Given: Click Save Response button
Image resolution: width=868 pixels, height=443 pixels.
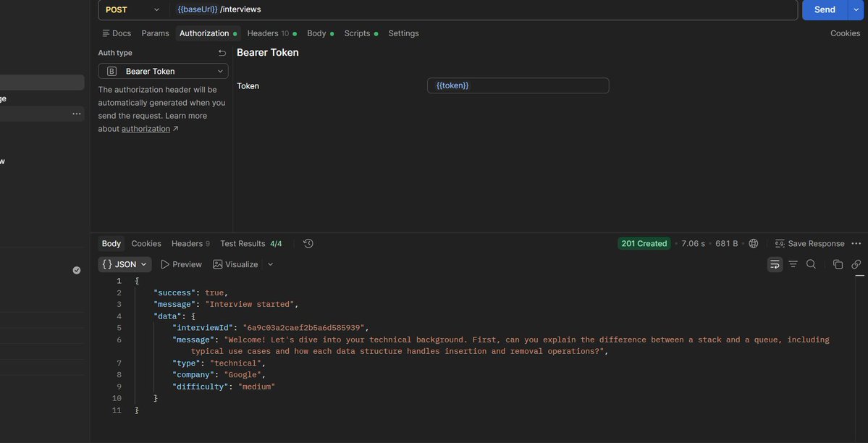Looking at the screenshot, I should pos(810,244).
